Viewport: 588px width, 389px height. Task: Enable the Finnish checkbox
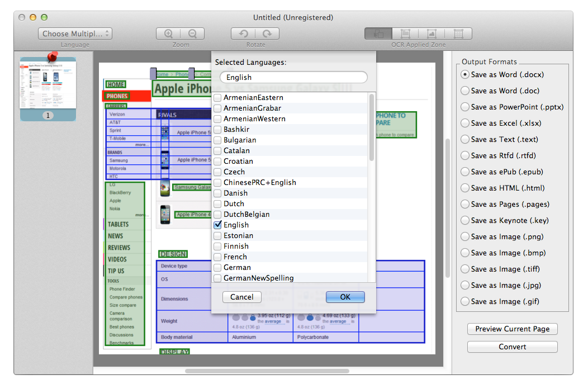point(217,246)
